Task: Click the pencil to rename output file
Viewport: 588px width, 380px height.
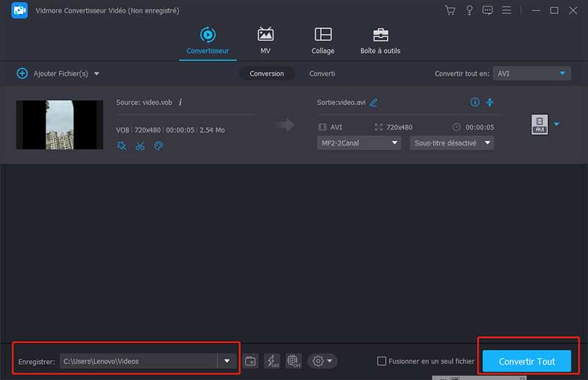Action: click(373, 102)
